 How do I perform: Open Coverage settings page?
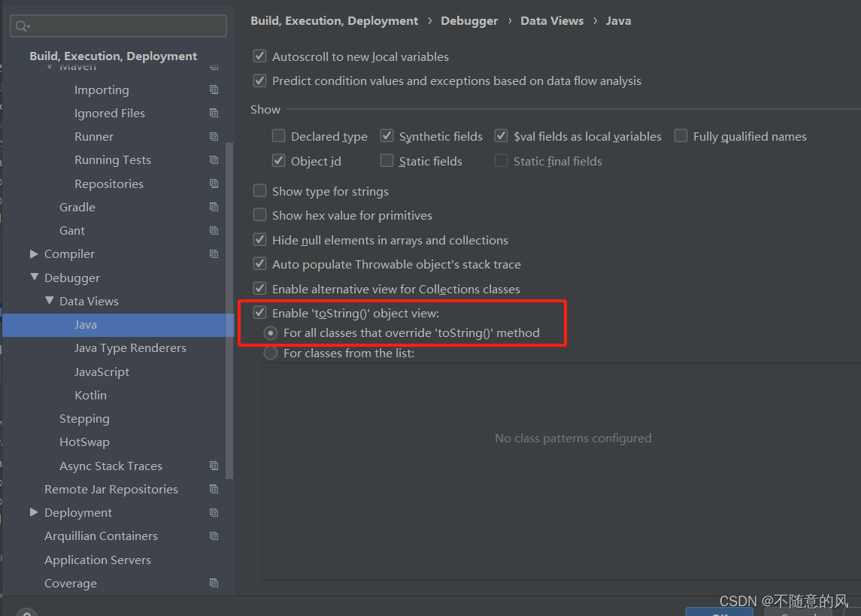70,584
